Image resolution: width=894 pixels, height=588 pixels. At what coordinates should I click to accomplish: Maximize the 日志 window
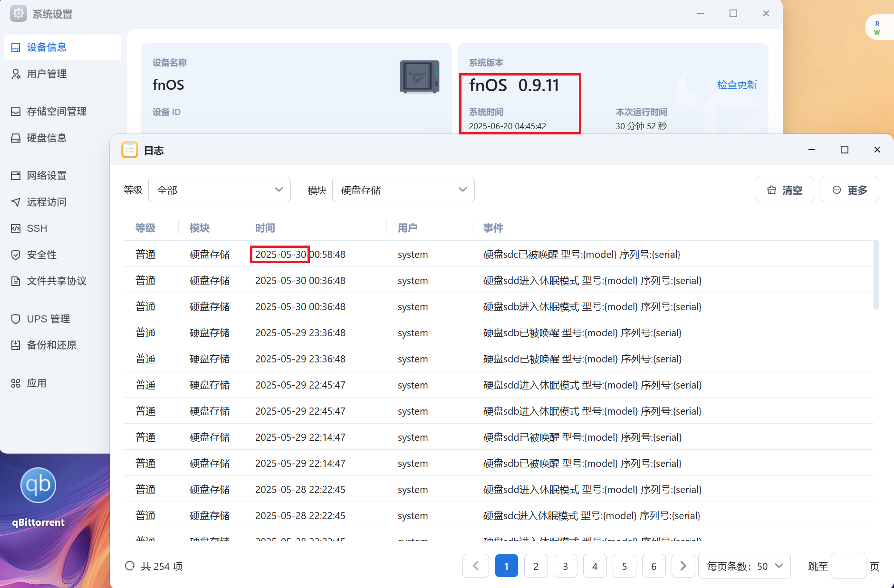[x=845, y=150]
